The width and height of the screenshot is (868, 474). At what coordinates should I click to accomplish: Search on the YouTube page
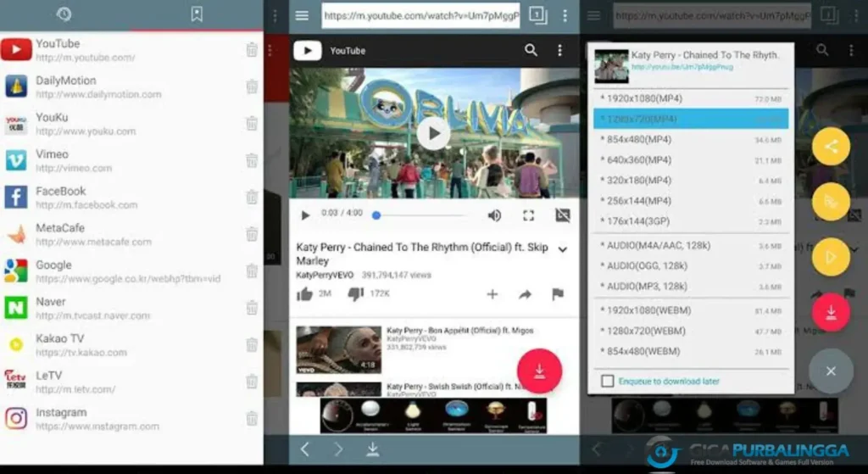click(x=531, y=50)
